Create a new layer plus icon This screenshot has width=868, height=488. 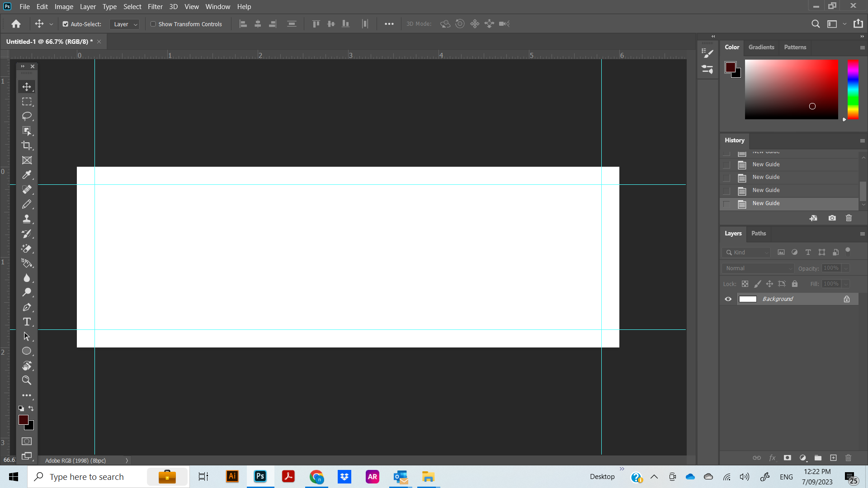[833, 458]
